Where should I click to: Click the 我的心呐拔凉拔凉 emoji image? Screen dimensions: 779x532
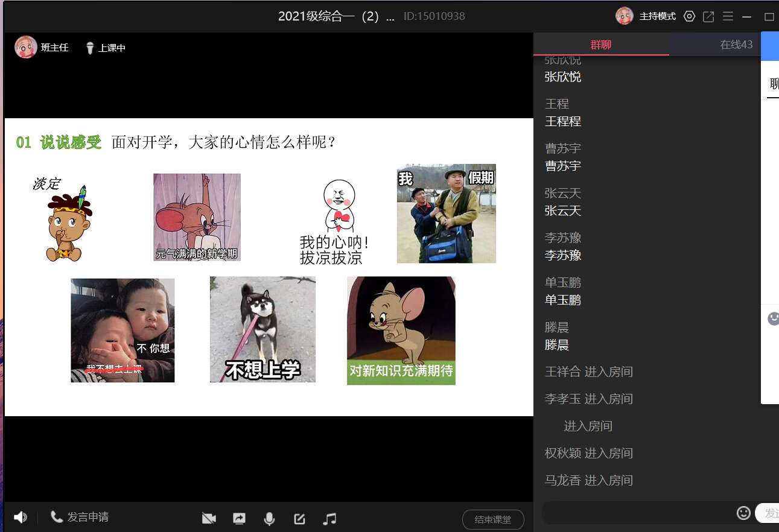pos(334,222)
